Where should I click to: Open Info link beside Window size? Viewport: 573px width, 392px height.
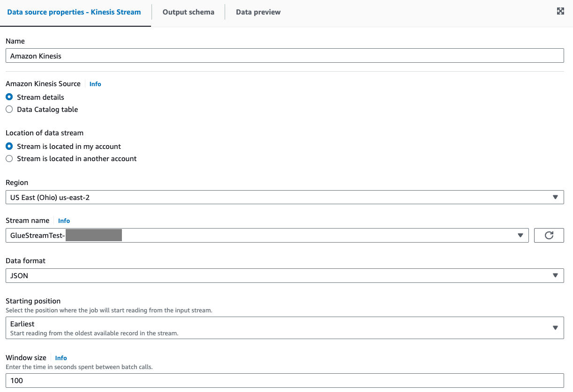pyautogui.click(x=61, y=358)
